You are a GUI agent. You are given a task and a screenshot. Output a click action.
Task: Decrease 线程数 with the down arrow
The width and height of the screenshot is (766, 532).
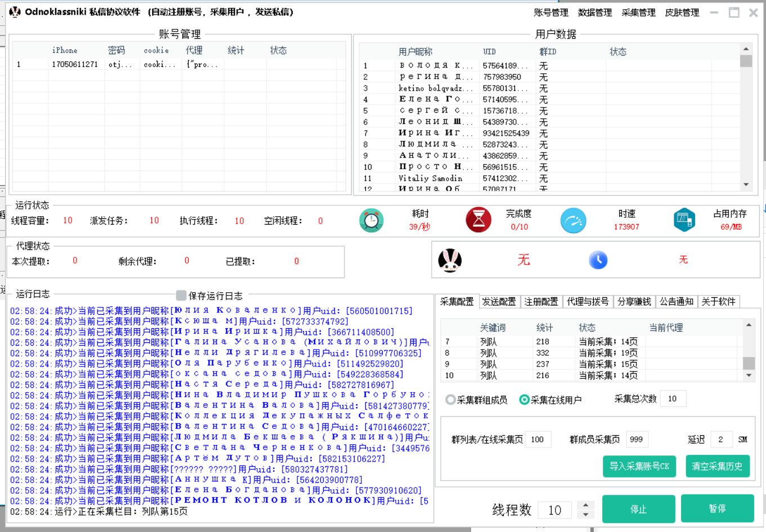pos(586,514)
